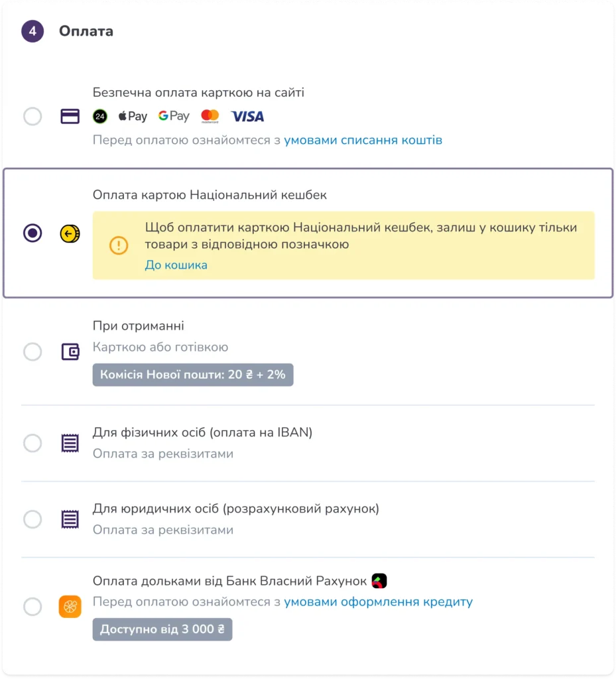Click the wallet icon for payment on receipt
The image size is (616, 679).
[70, 351]
